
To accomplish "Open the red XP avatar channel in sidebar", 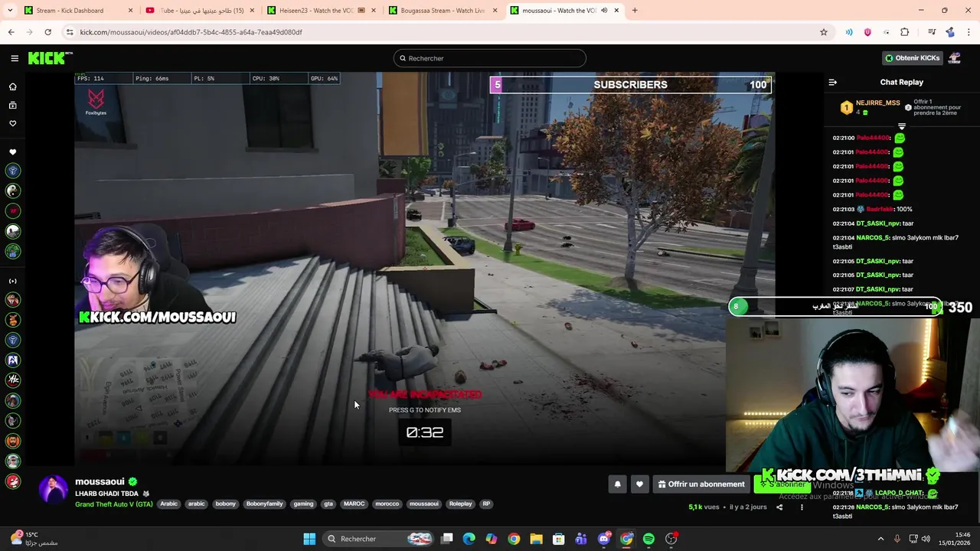I will (x=13, y=210).
